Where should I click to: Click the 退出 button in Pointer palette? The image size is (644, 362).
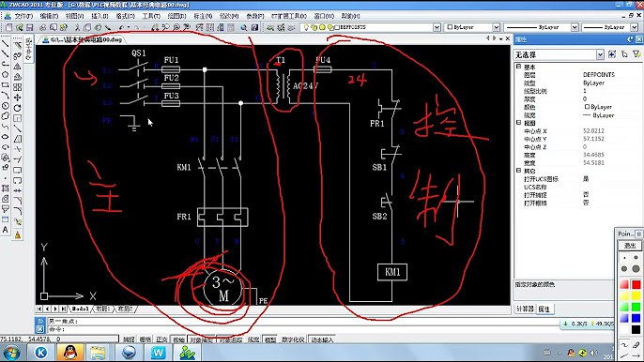[x=630, y=246]
